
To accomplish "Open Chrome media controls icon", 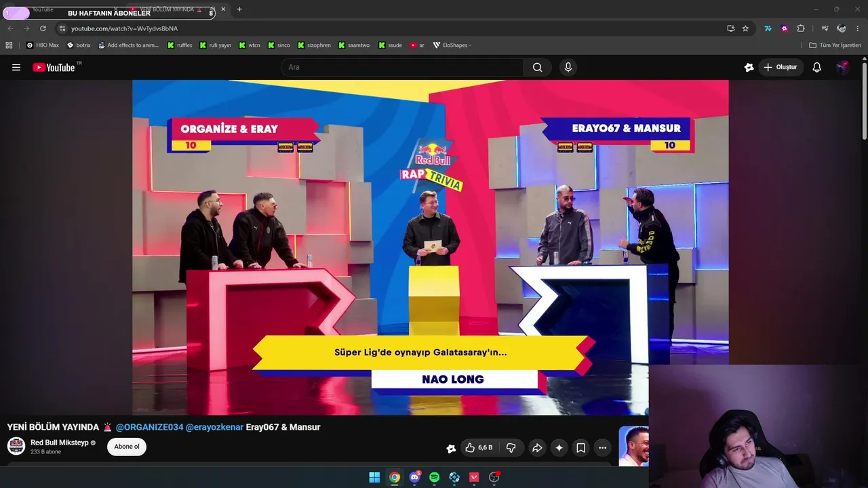I will 825,28.
